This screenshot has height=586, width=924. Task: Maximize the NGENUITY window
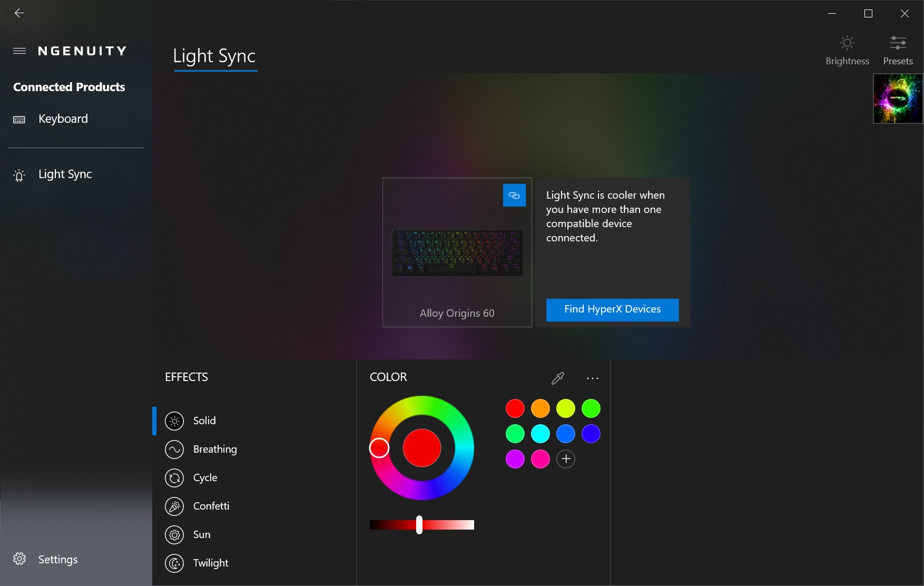[x=869, y=13]
